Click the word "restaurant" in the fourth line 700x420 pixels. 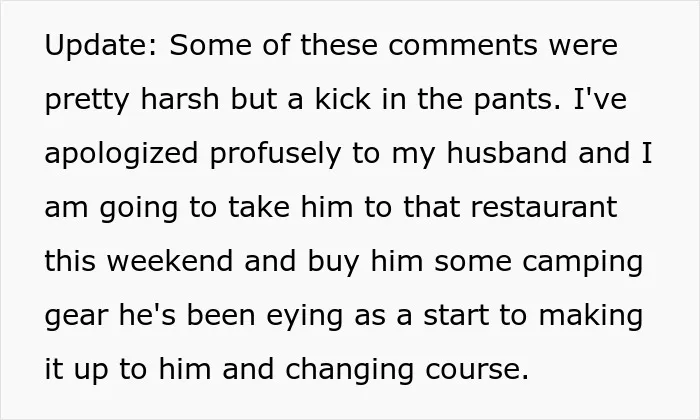coord(544,208)
